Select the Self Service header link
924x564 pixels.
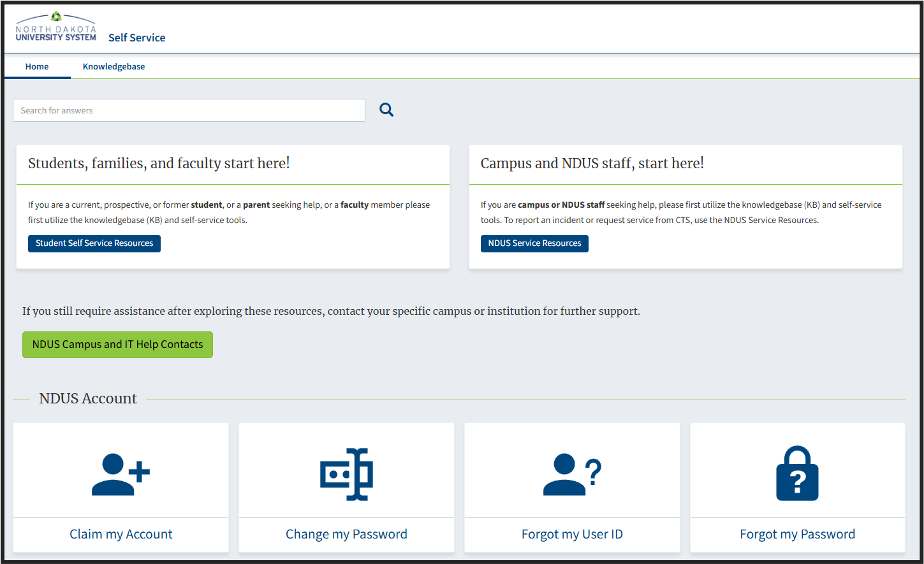(x=136, y=38)
